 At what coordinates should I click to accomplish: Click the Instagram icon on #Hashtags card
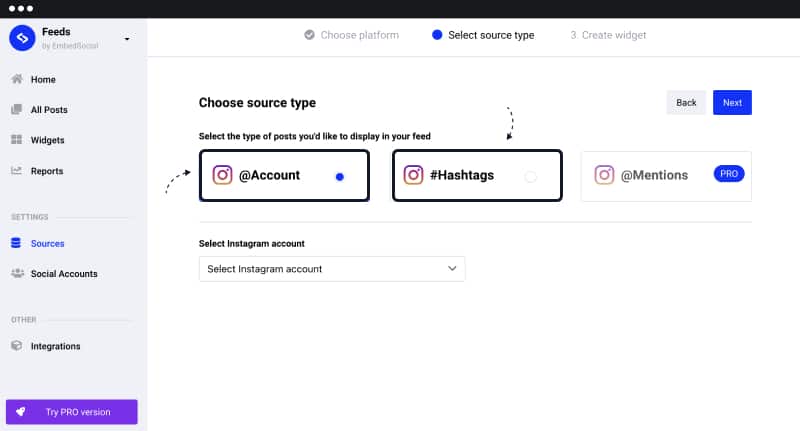(x=413, y=175)
